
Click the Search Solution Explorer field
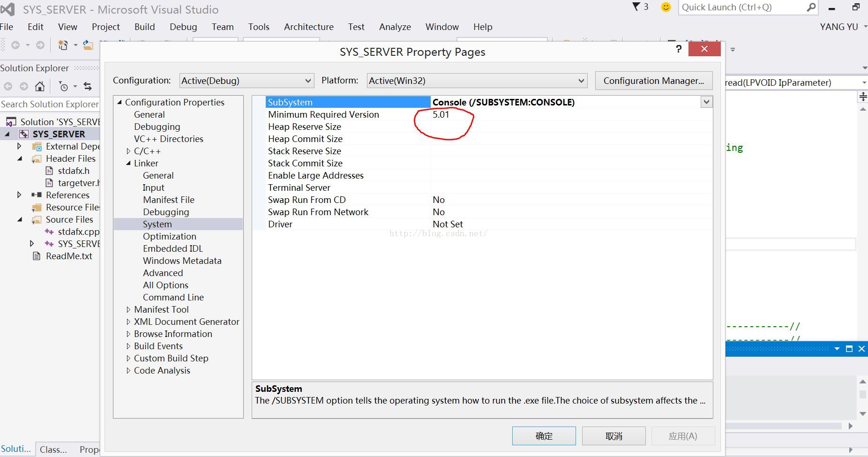(x=50, y=104)
